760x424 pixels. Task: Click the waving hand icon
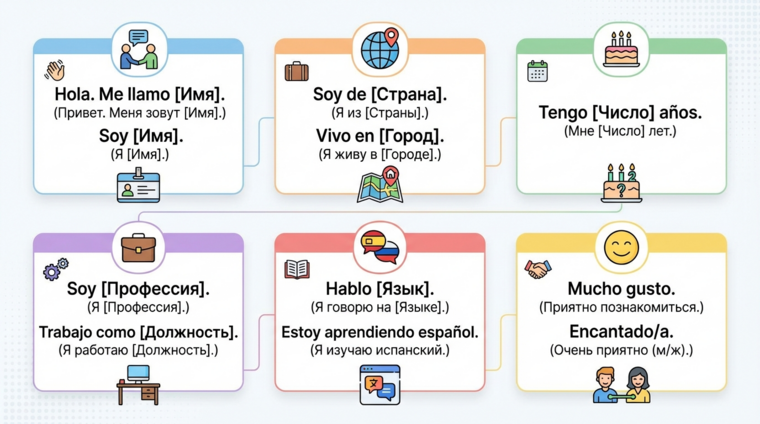pyautogui.click(x=54, y=70)
